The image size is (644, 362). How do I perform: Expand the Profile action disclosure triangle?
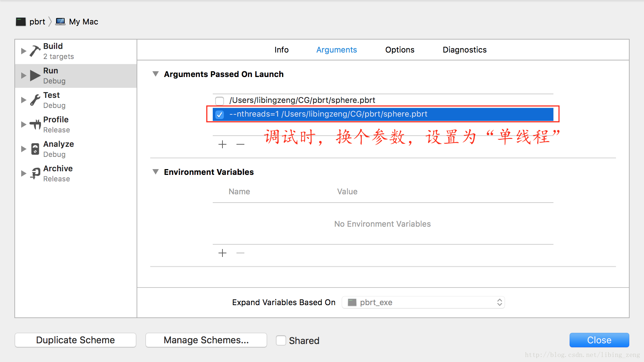point(24,125)
